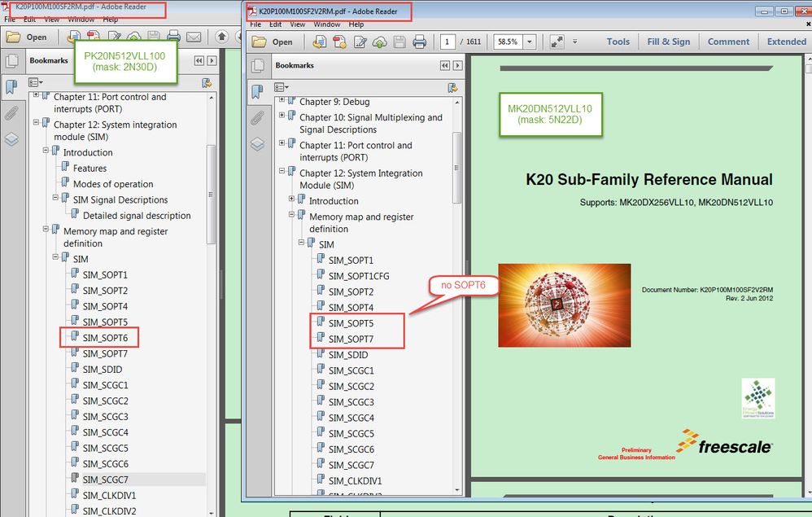The image size is (812, 517).
Task: Toggle Read Mode arrows icon in right window
Action: [x=557, y=42]
